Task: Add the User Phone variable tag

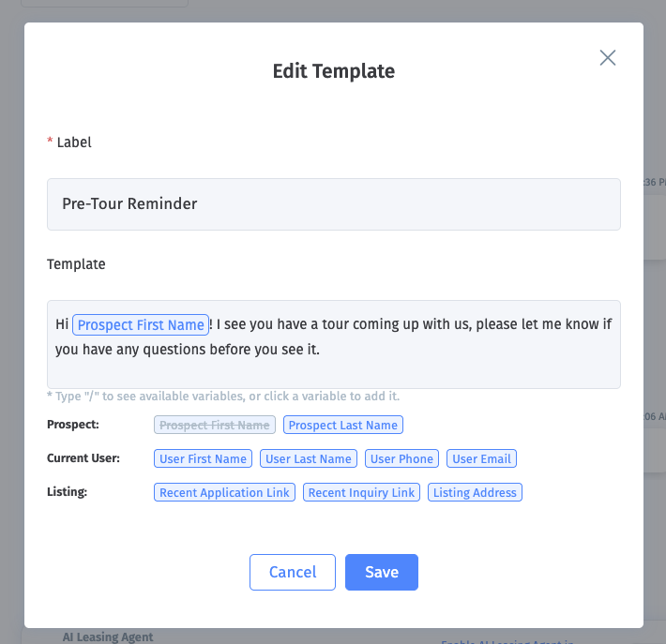Action: tap(401, 459)
